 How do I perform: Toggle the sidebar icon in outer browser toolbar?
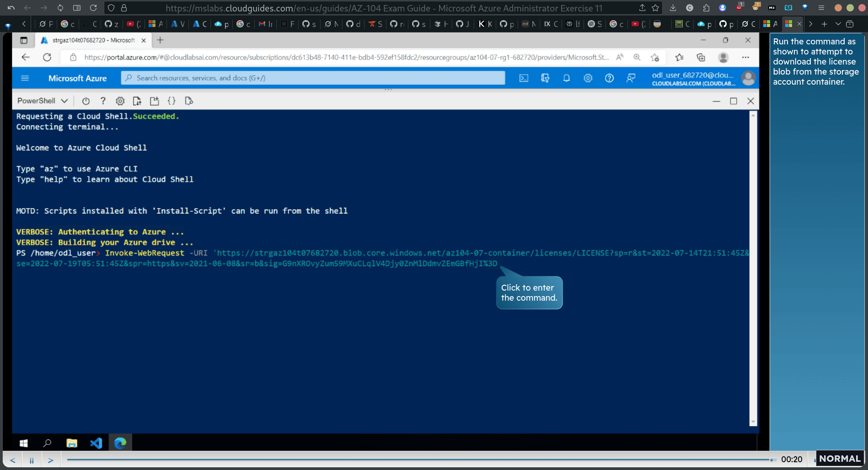(77, 8)
